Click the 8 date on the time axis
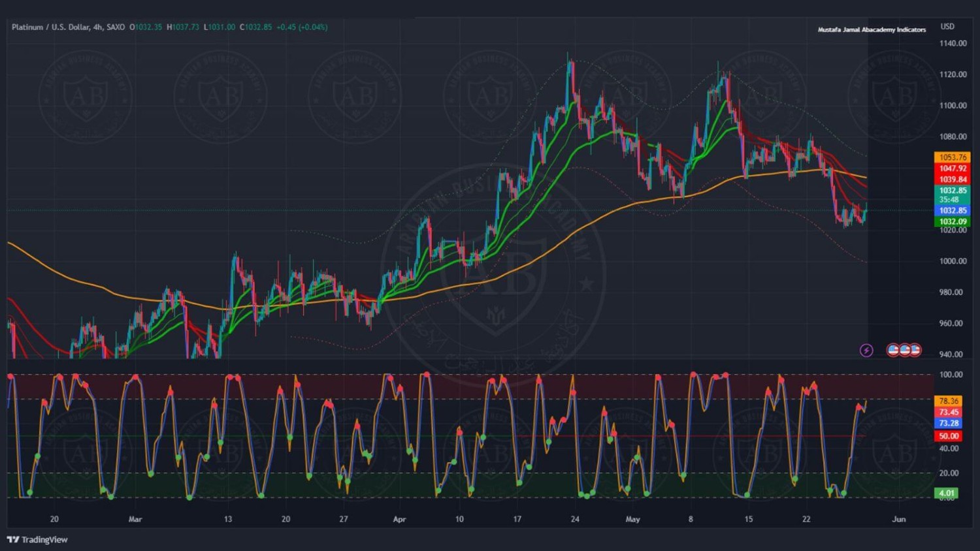This screenshot has height=551, width=980. pyautogui.click(x=691, y=520)
